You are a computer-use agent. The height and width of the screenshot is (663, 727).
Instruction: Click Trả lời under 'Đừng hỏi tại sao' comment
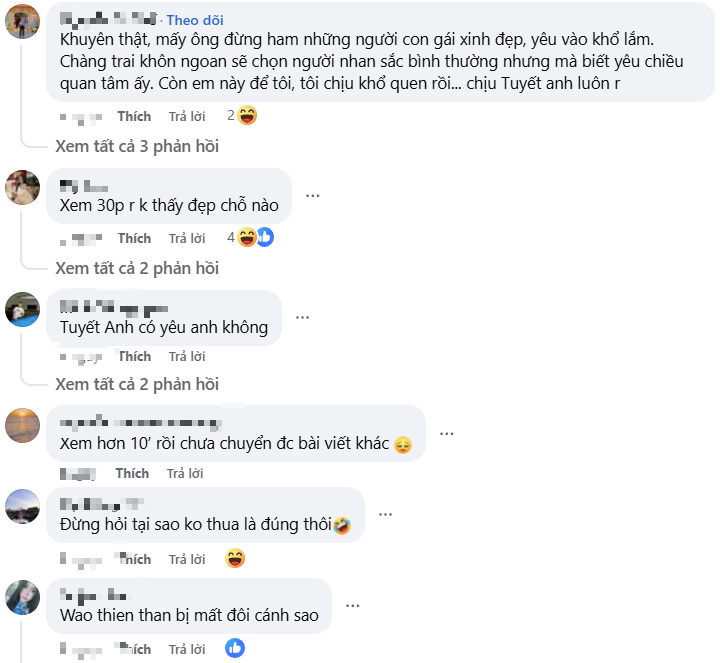[x=187, y=559]
